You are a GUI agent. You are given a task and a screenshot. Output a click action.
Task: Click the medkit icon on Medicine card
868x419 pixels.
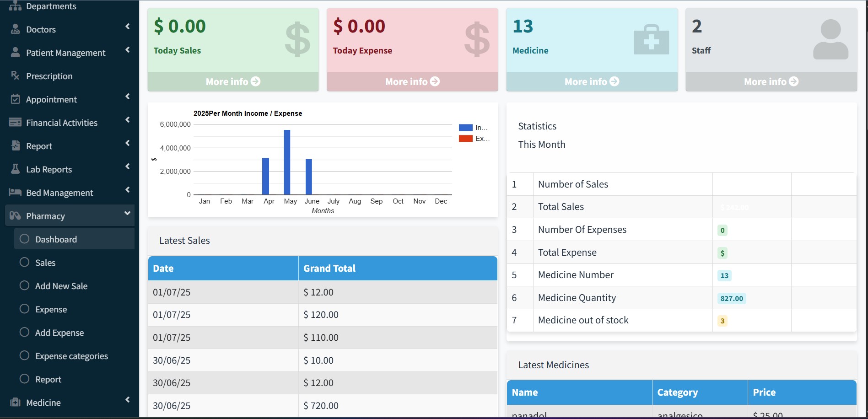click(x=651, y=40)
